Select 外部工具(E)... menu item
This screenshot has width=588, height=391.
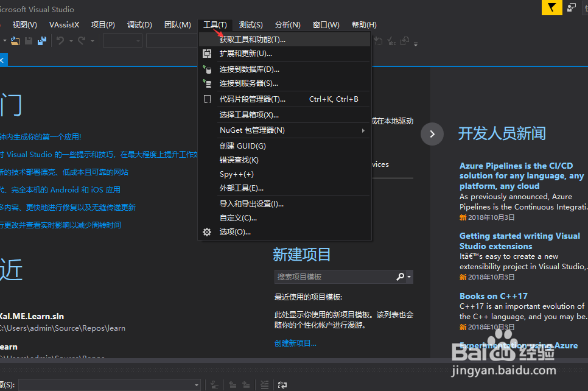[x=285, y=188]
